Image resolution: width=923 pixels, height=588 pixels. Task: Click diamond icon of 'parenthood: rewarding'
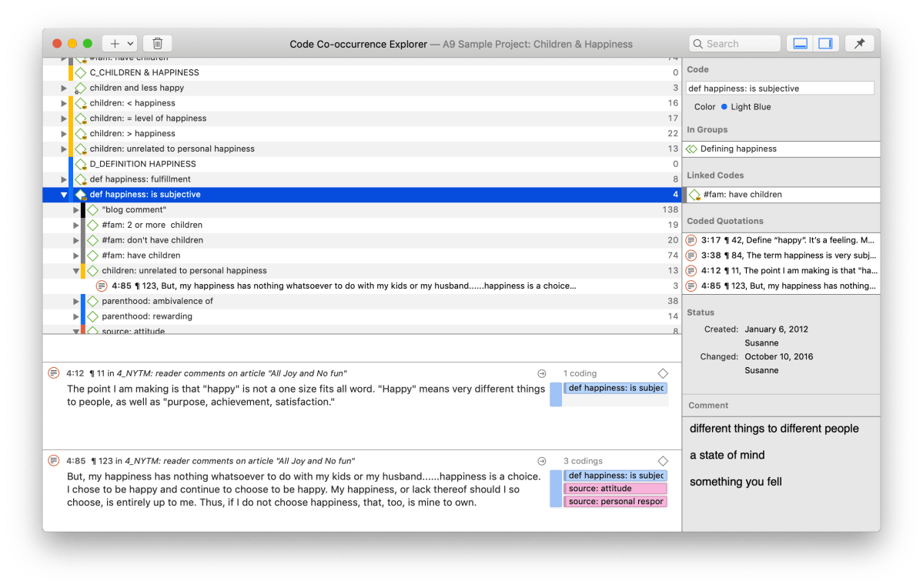click(x=93, y=316)
